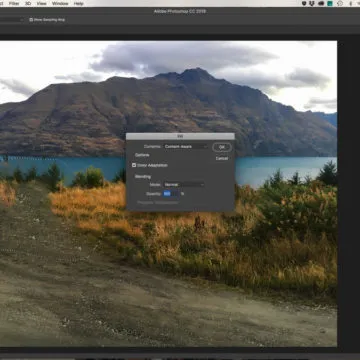Viewport: 360px width, 360px height.
Task: Open the Filter menu
Action: (x=14, y=3)
